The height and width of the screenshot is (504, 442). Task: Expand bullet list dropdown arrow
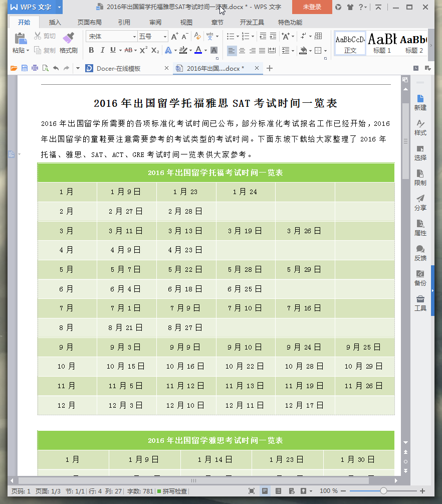[x=238, y=36]
